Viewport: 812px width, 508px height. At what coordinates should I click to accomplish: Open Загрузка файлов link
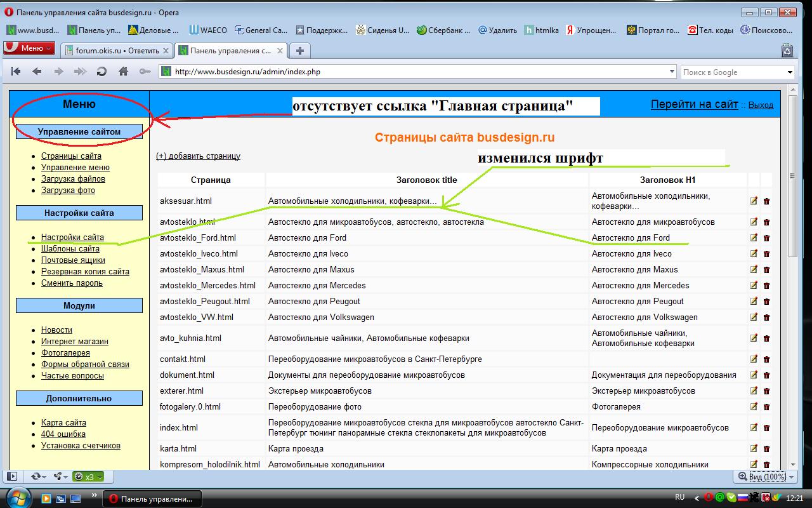click(73, 178)
